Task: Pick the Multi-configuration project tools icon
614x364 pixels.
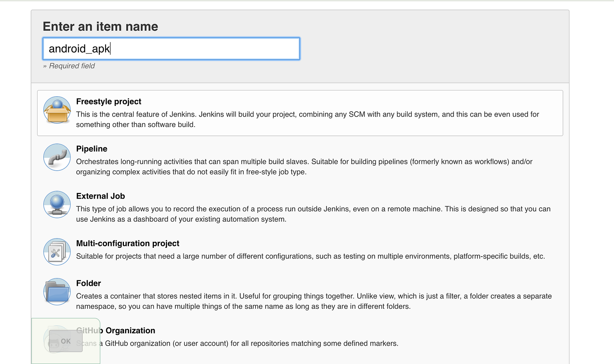Action: (x=57, y=252)
